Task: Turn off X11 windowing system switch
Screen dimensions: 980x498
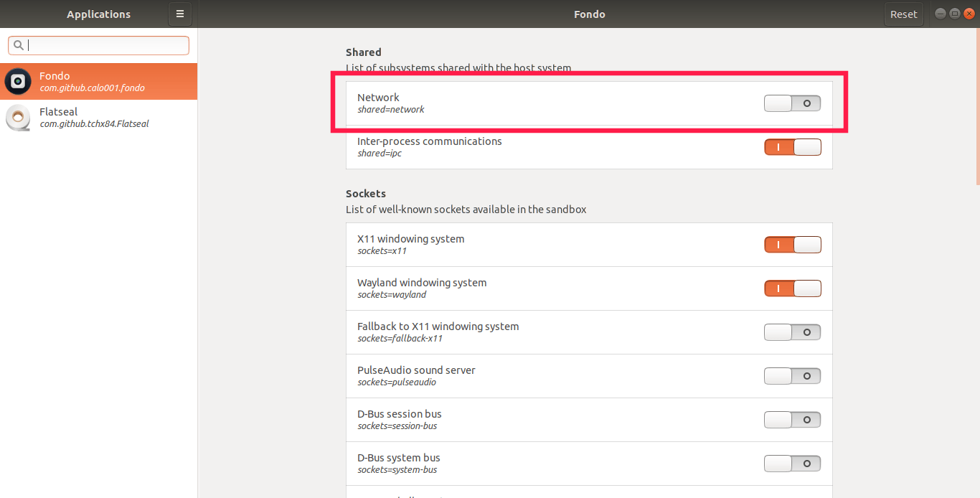Action: coord(792,245)
